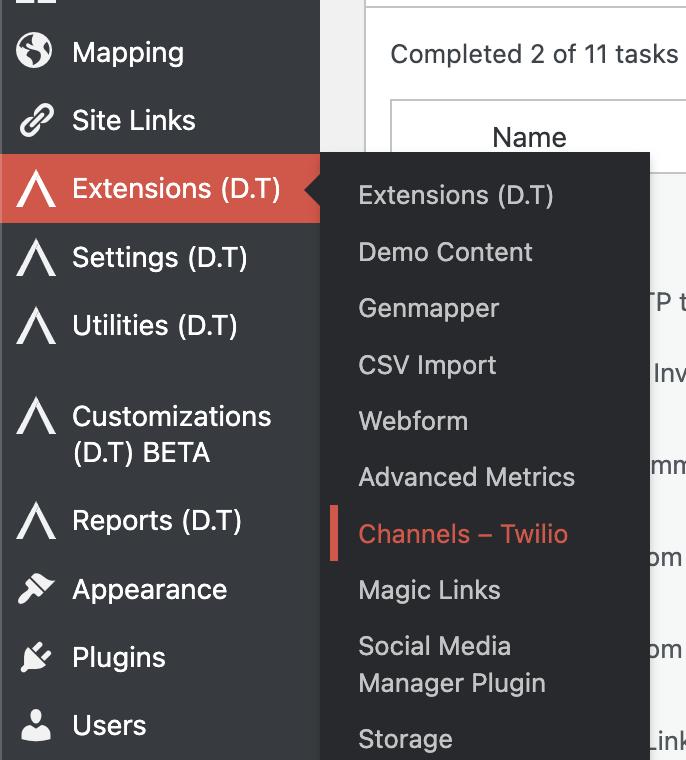Click the Utilities (D.T) logo icon

click(x=35, y=326)
